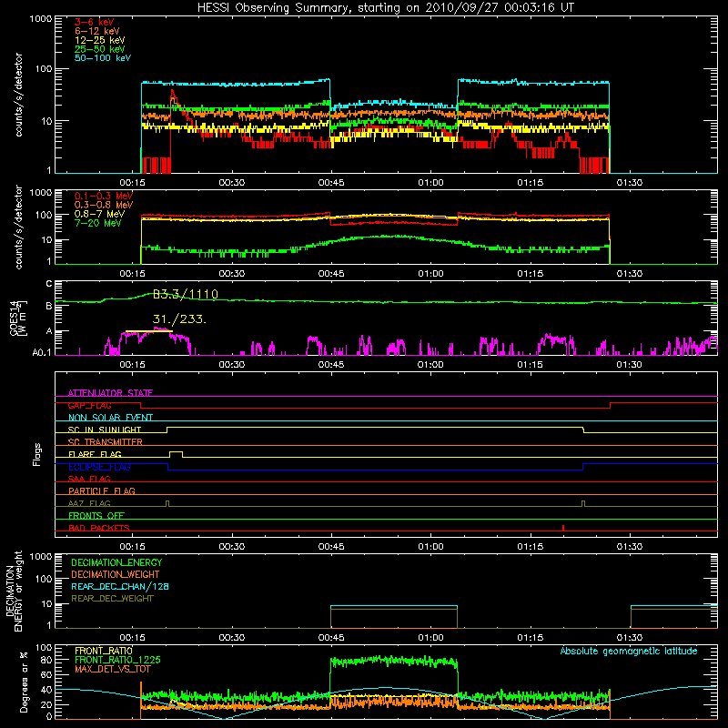
Task: Select the BAD_PACKETS flag label
Action: pyautogui.click(x=99, y=528)
